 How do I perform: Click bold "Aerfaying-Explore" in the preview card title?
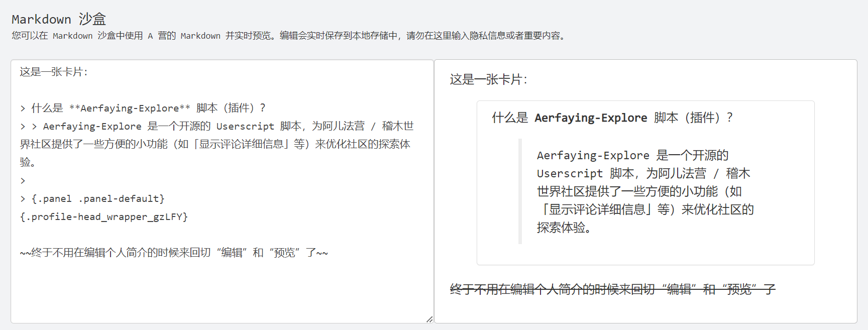(591, 118)
